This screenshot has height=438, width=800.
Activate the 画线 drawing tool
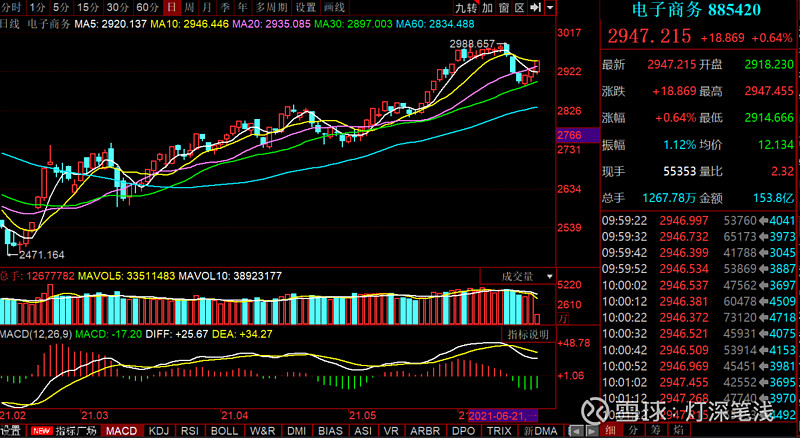(335, 7)
